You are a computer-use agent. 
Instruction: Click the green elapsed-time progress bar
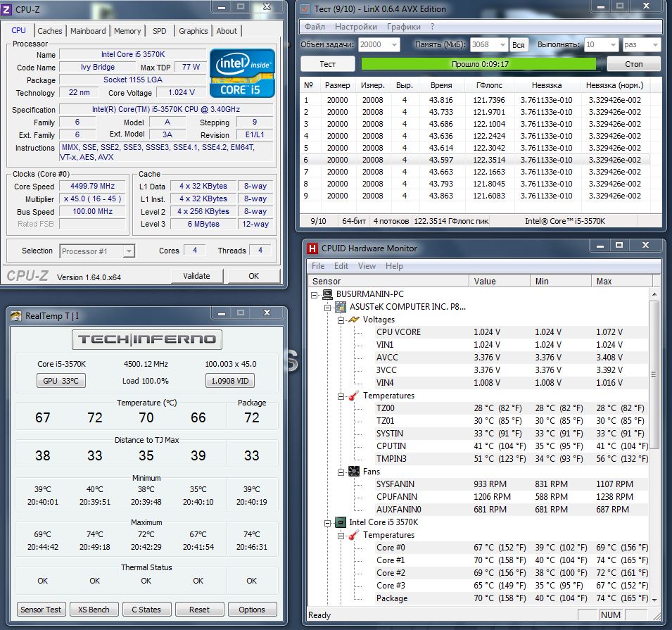(478, 64)
